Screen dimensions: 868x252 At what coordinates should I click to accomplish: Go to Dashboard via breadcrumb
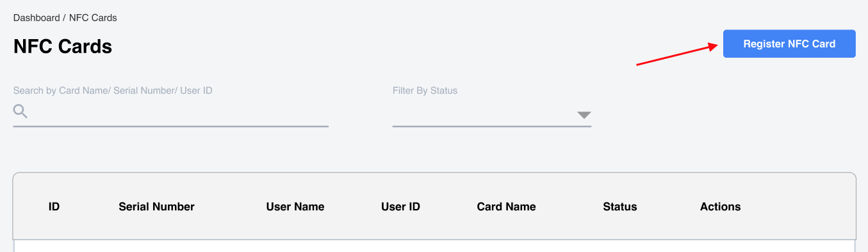pyautogui.click(x=37, y=17)
